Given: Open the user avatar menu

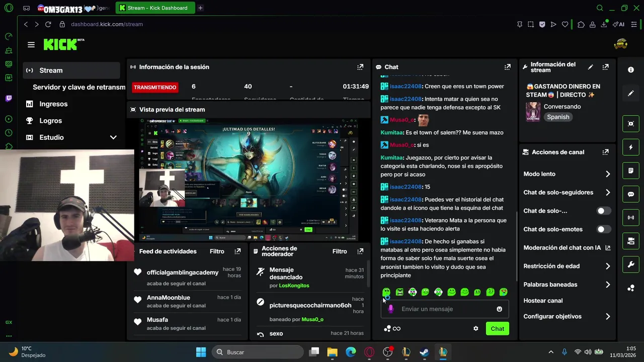Looking at the screenshot, I should tap(621, 44).
